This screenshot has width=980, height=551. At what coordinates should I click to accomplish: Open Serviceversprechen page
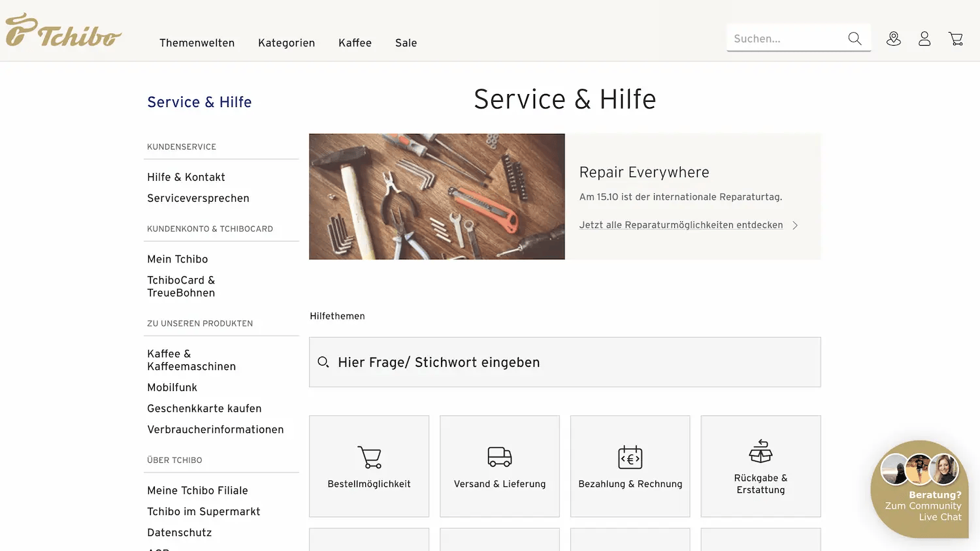[x=198, y=198]
